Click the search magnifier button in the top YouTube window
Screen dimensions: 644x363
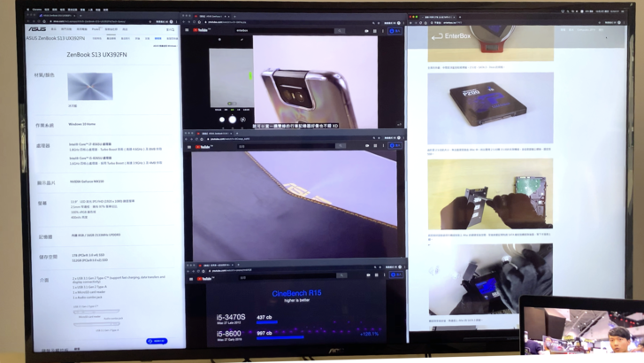(x=340, y=31)
